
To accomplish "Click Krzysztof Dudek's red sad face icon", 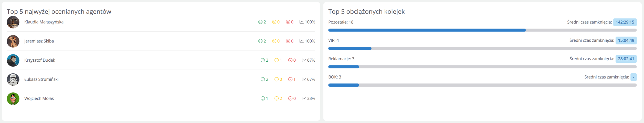I will [x=290, y=60].
